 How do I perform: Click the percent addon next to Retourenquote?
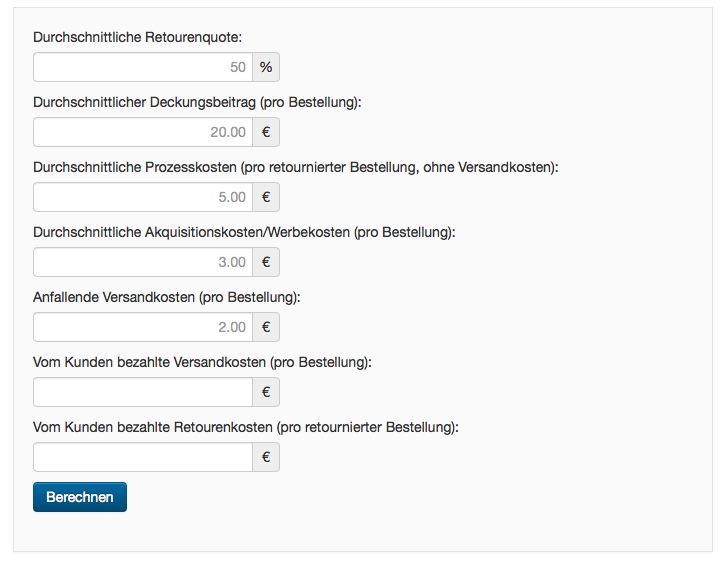coord(266,67)
